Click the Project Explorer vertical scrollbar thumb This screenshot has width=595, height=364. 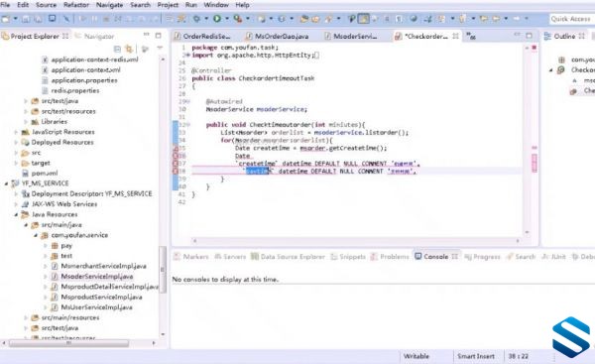[x=163, y=270]
